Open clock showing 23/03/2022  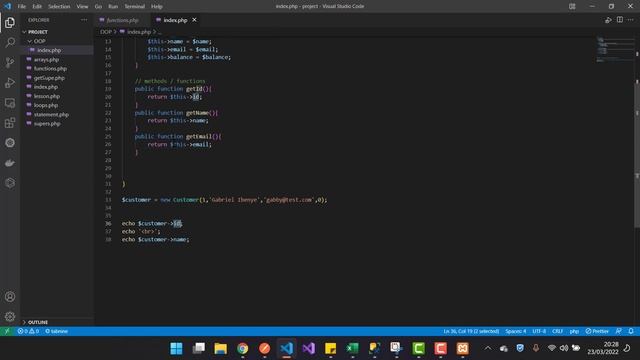coord(603,348)
